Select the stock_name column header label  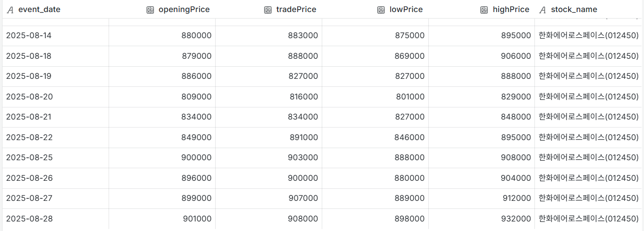[574, 10]
